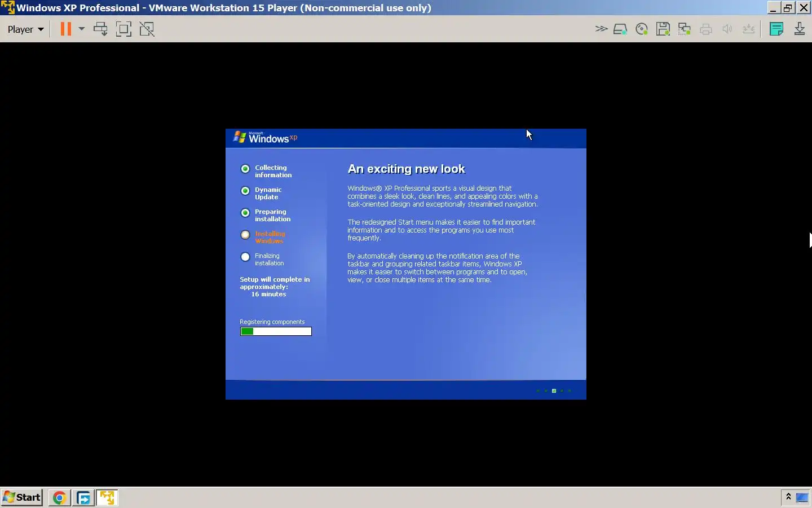Click the second quick launch taskbar icon
This screenshot has width=812, height=508.
[x=83, y=498]
